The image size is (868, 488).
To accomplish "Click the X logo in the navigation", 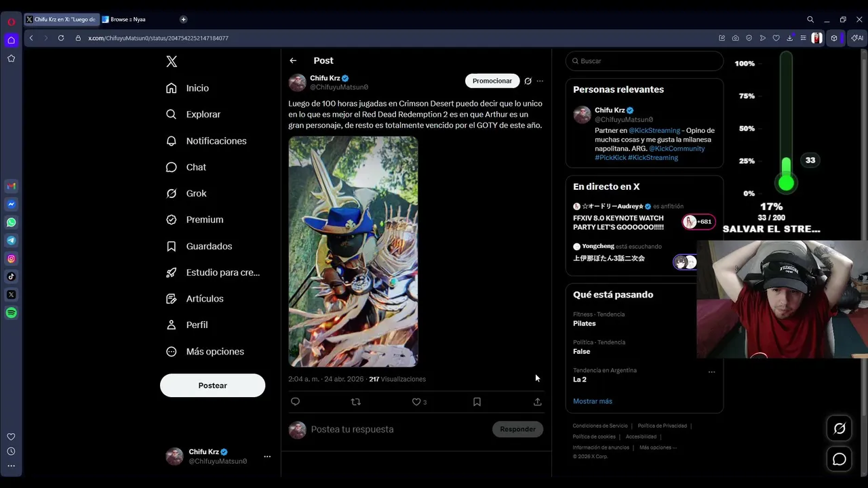I will tap(172, 62).
